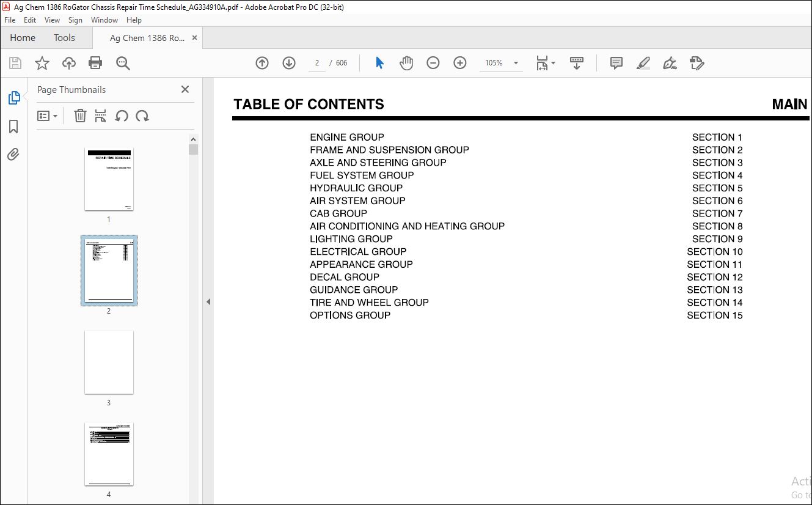
Task: Click CAB GROUP entry
Action: [338, 213]
